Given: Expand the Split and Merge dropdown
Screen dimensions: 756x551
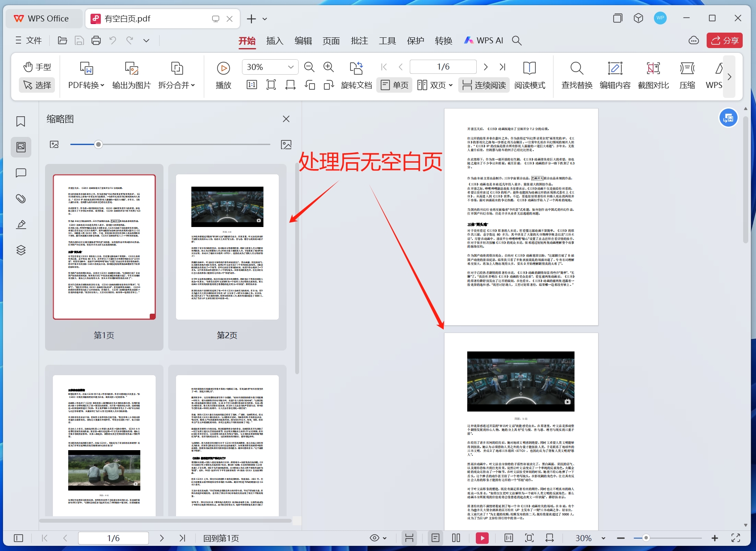Looking at the screenshot, I should coord(176,85).
